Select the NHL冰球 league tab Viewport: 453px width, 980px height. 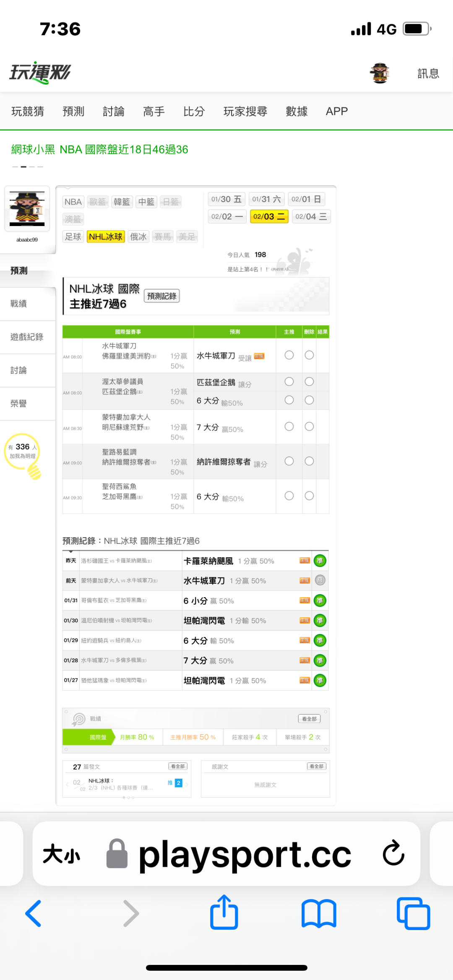pos(106,237)
